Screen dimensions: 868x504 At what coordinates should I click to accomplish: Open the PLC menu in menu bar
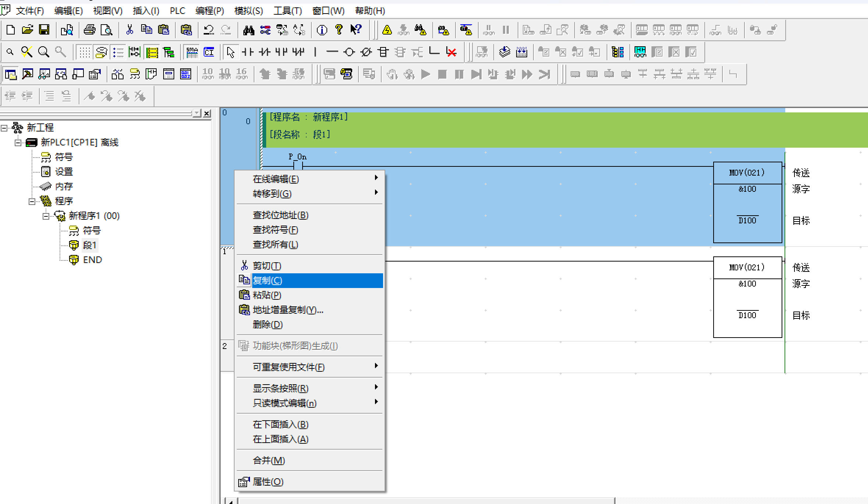click(x=177, y=11)
